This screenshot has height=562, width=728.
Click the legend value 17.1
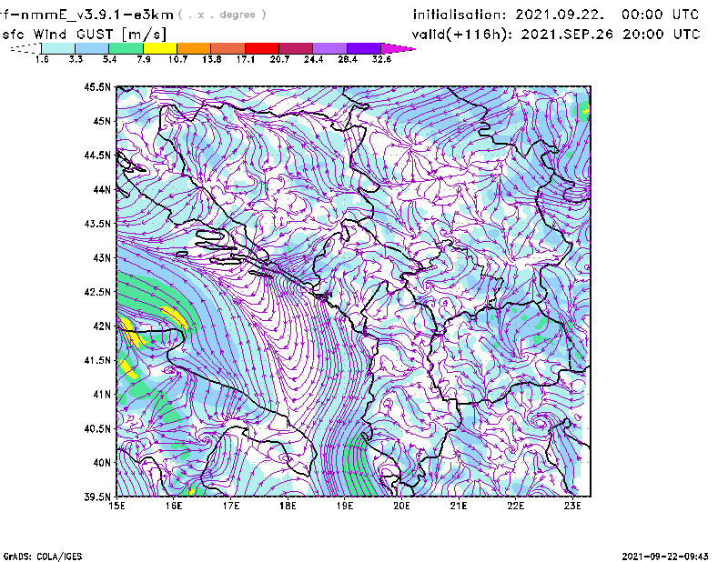click(x=246, y=59)
